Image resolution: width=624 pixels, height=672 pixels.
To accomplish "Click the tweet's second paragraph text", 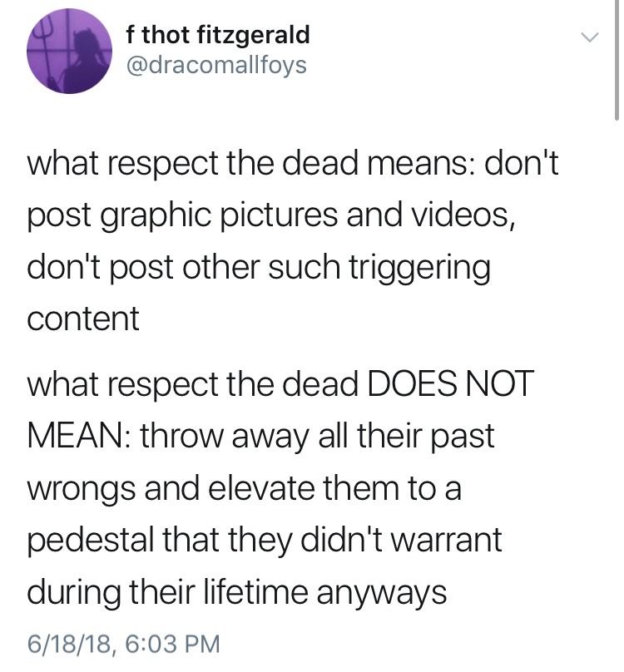I will (280, 488).
